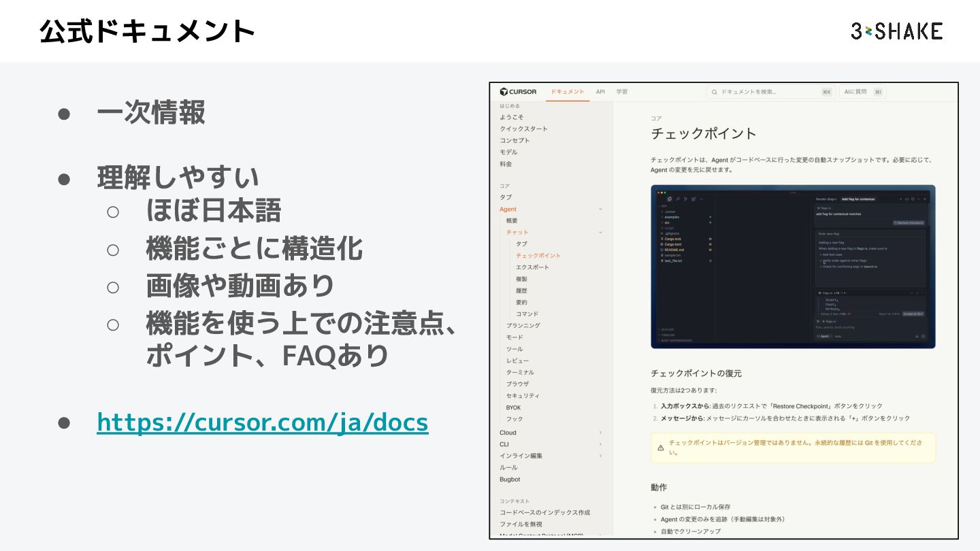980x551 pixels.
Task: Select インライン編集 in the sidebar
Action: (521, 456)
